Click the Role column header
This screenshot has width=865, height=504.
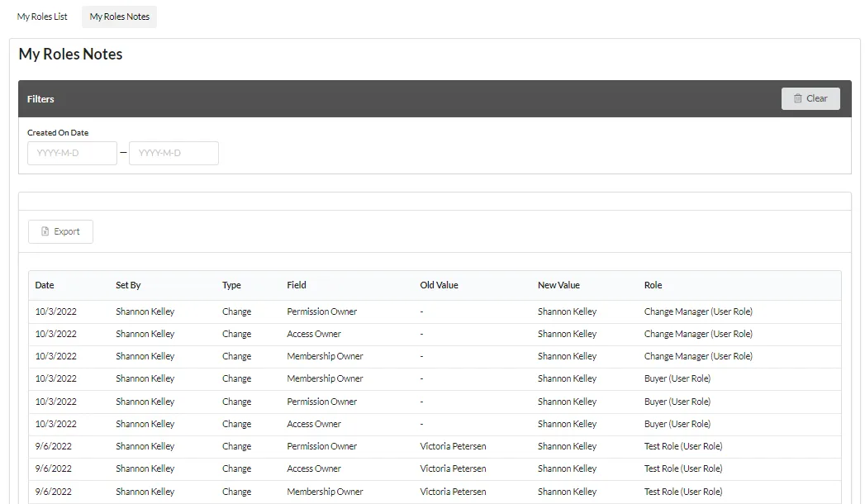[654, 285]
